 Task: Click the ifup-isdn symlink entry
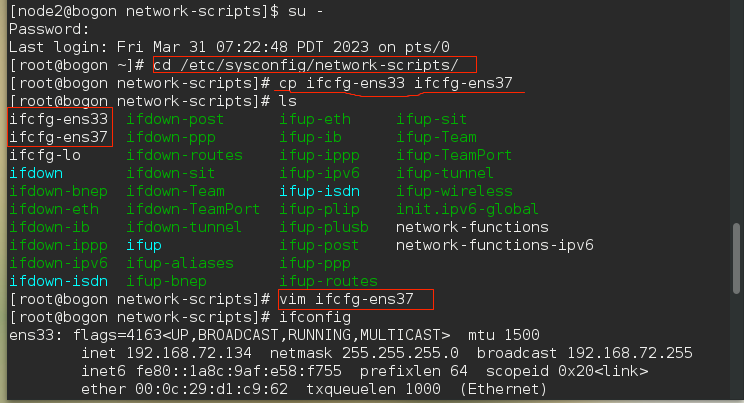pyautogui.click(x=319, y=191)
